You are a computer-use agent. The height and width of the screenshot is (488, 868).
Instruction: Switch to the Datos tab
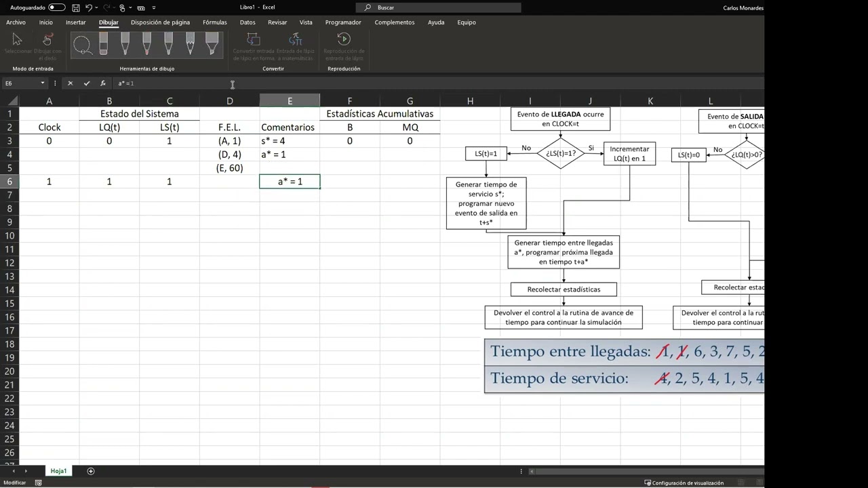click(x=248, y=22)
